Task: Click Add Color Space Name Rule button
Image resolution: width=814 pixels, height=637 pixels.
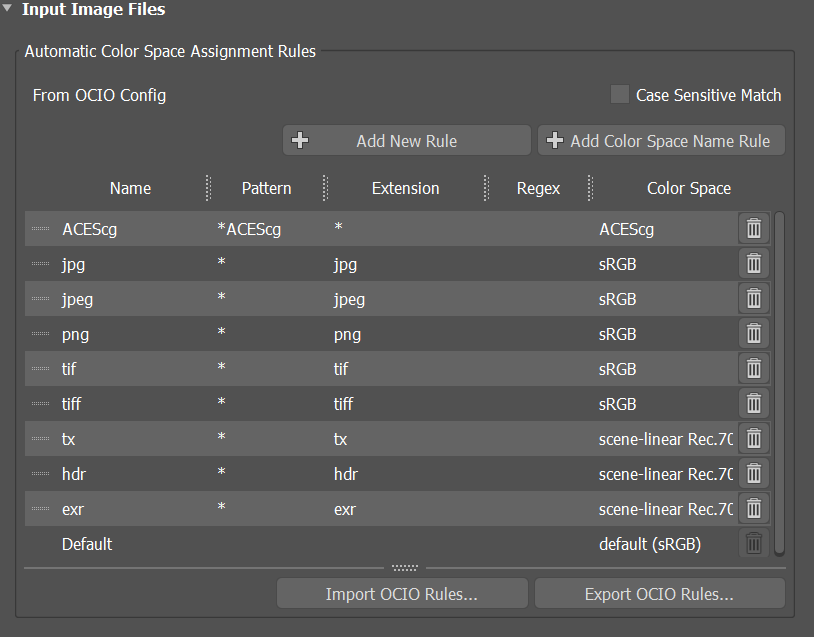Action: 661,141
